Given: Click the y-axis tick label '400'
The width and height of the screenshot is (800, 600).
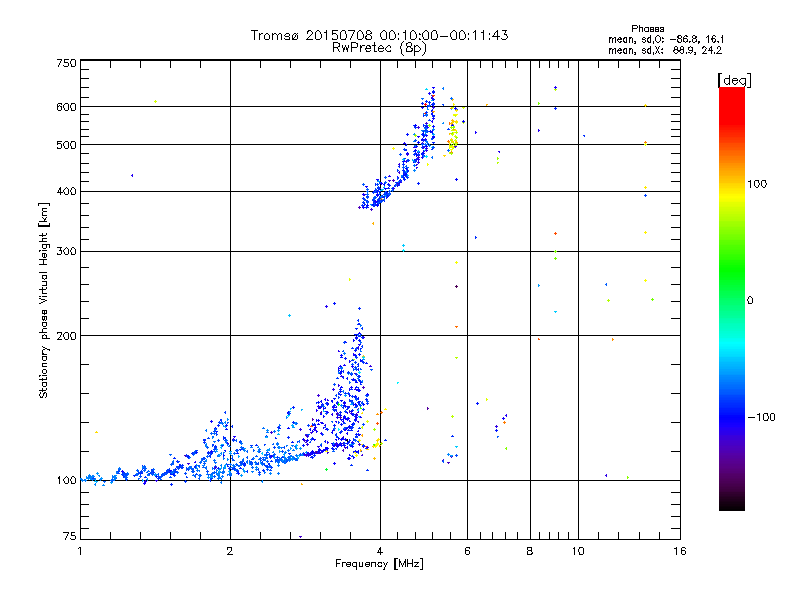Looking at the screenshot, I should pos(66,192).
